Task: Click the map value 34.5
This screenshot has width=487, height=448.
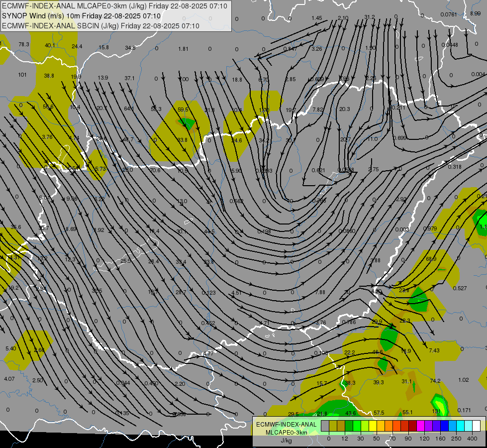Action: pos(130,48)
